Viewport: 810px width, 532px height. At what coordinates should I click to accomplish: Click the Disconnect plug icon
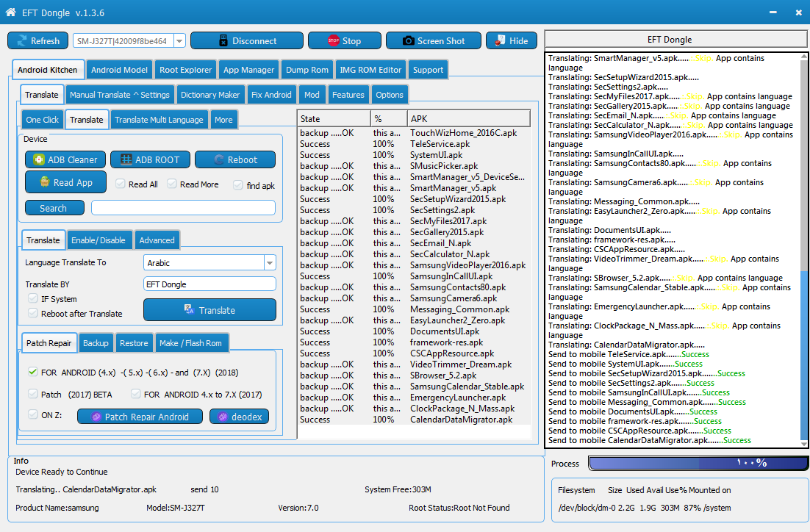point(223,41)
